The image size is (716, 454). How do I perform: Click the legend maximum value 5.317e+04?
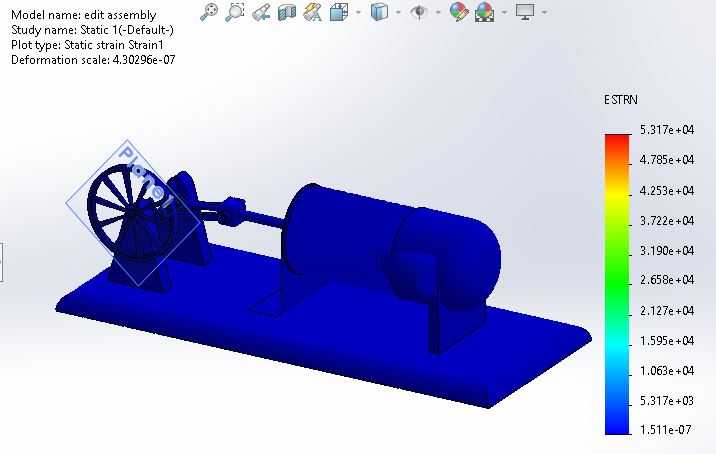tap(667, 130)
